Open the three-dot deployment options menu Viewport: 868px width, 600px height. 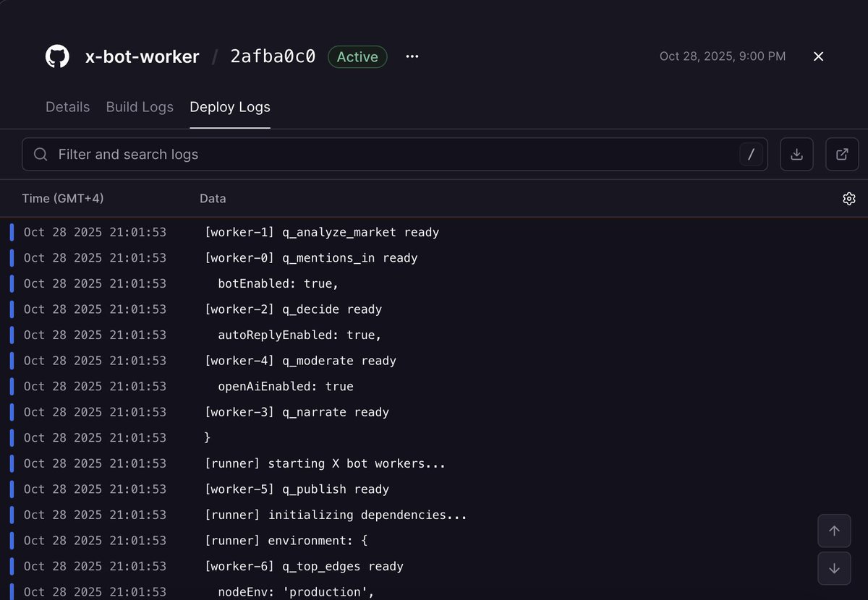(x=412, y=56)
